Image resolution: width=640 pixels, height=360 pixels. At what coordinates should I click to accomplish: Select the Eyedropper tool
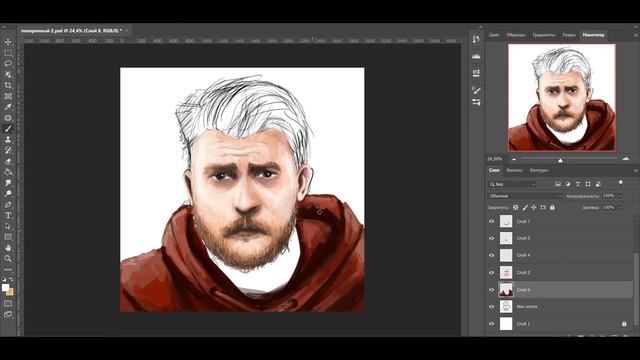click(x=8, y=107)
